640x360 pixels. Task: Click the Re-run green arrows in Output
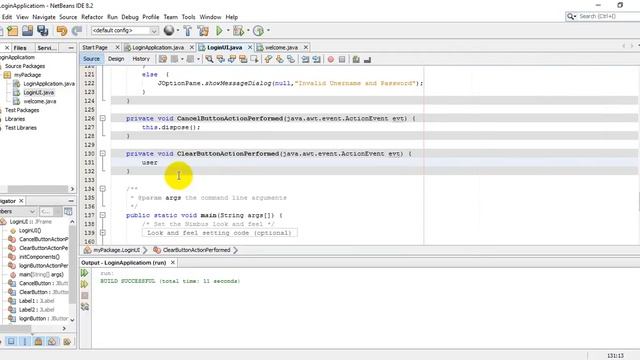click(84, 273)
